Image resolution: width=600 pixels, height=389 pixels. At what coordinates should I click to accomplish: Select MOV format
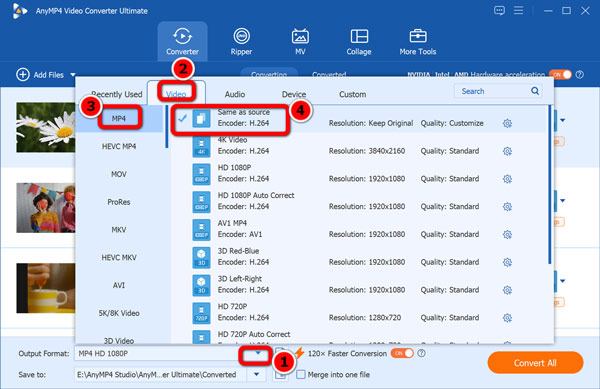pyautogui.click(x=119, y=174)
